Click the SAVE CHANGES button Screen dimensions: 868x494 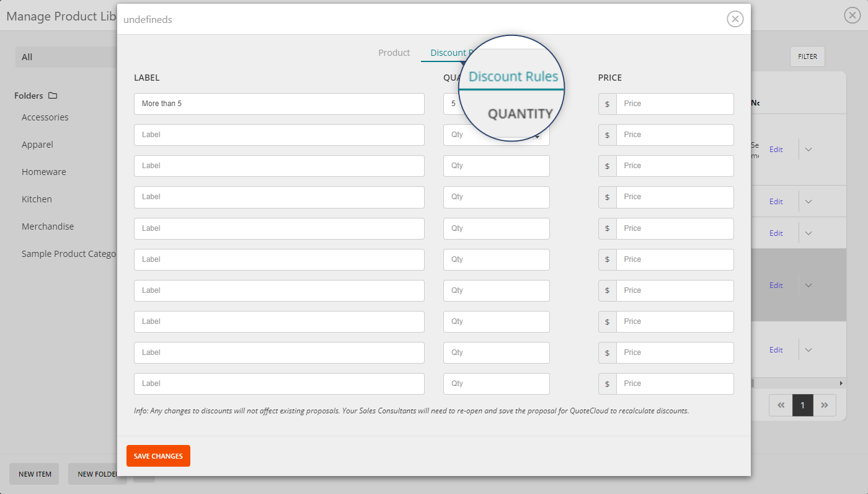tap(158, 456)
